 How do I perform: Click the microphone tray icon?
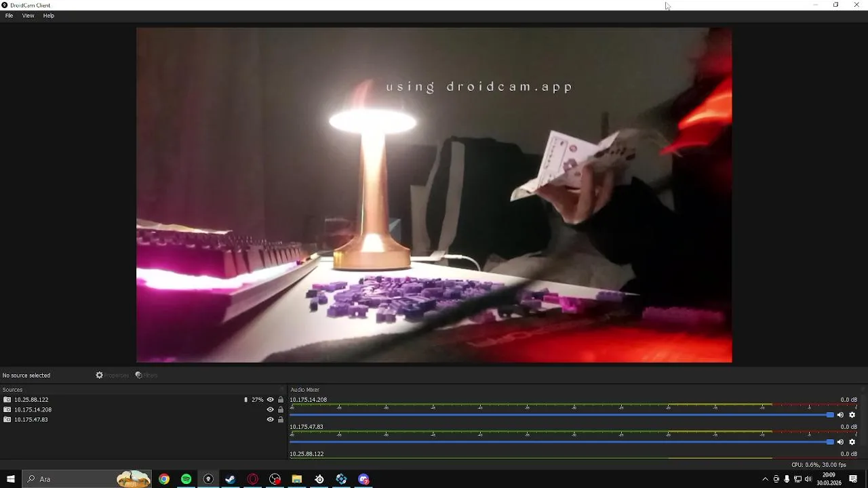coord(787,479)
